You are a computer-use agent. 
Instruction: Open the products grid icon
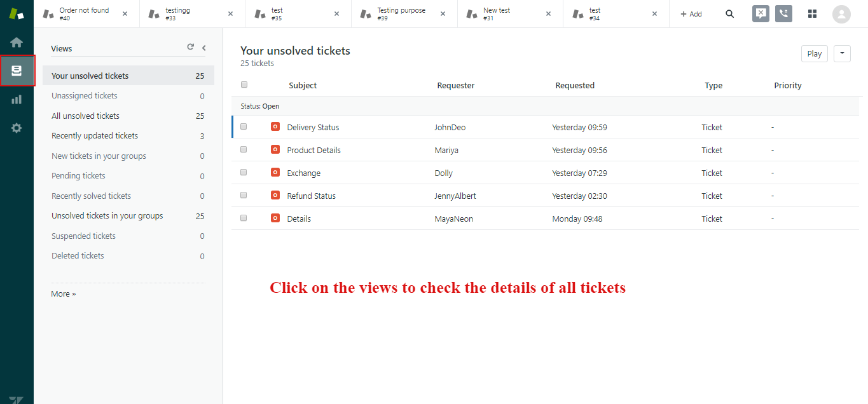click(812, 14)
